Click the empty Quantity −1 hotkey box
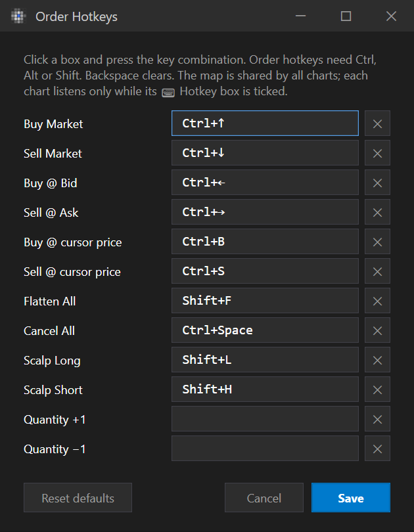 [265, 448]
